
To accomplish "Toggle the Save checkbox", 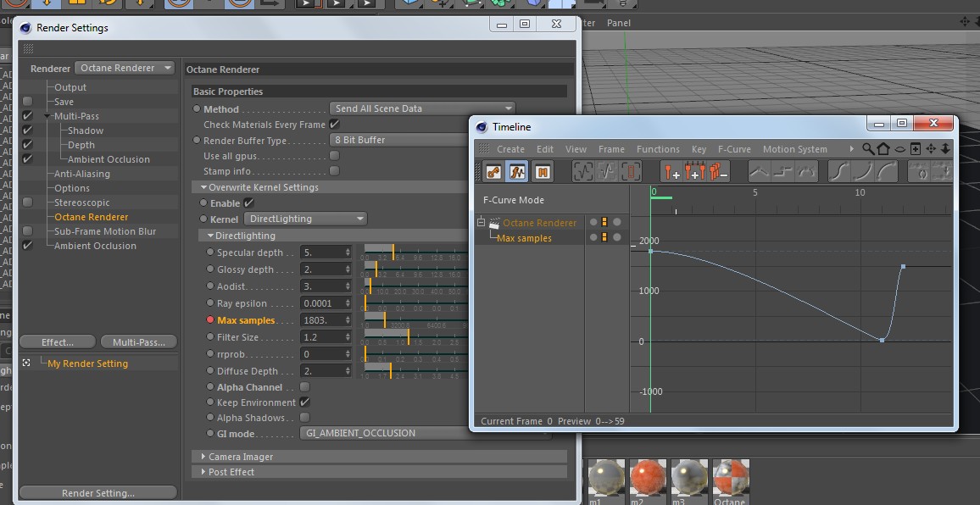I will (x=27, y=101).
